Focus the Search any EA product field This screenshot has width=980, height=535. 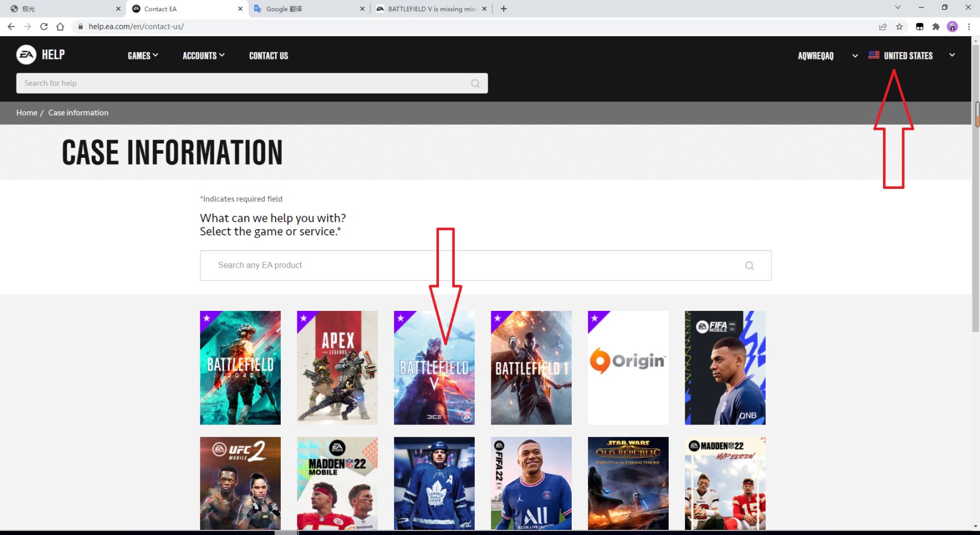point(485,266)
